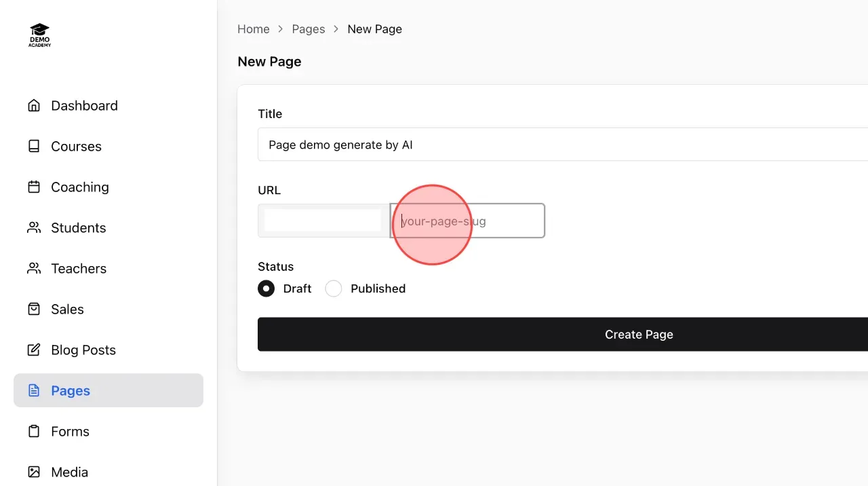Image resolution: width=868 pixels, height=486 pixels.
Task: Focus the your-page-slug URL input
Action: click(x=468, y=221)
